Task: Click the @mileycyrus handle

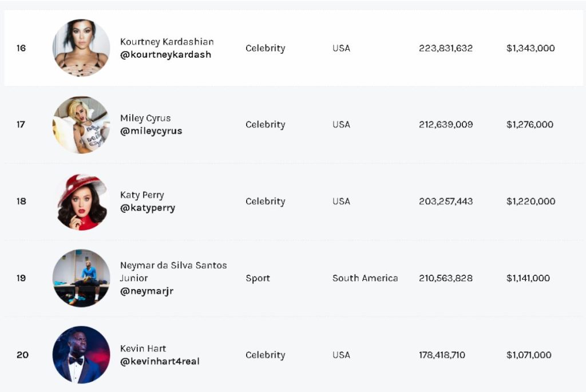Action: tap(151, 131)
